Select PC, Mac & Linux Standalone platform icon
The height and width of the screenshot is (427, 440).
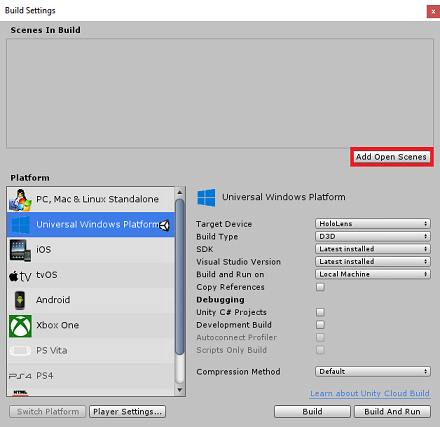click(x=20, y=200)
